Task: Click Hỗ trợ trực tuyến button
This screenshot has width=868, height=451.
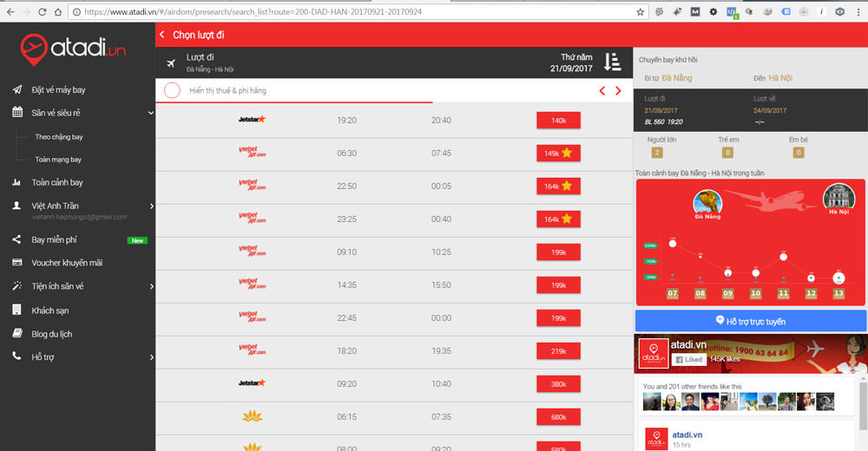Action: [750, 321]
